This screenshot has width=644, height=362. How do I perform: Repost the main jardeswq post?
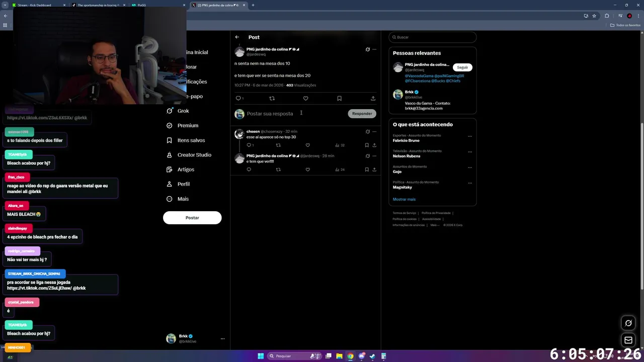click(272, 99)
